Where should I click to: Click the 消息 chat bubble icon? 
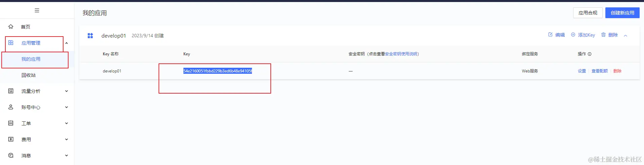[11, 155]
